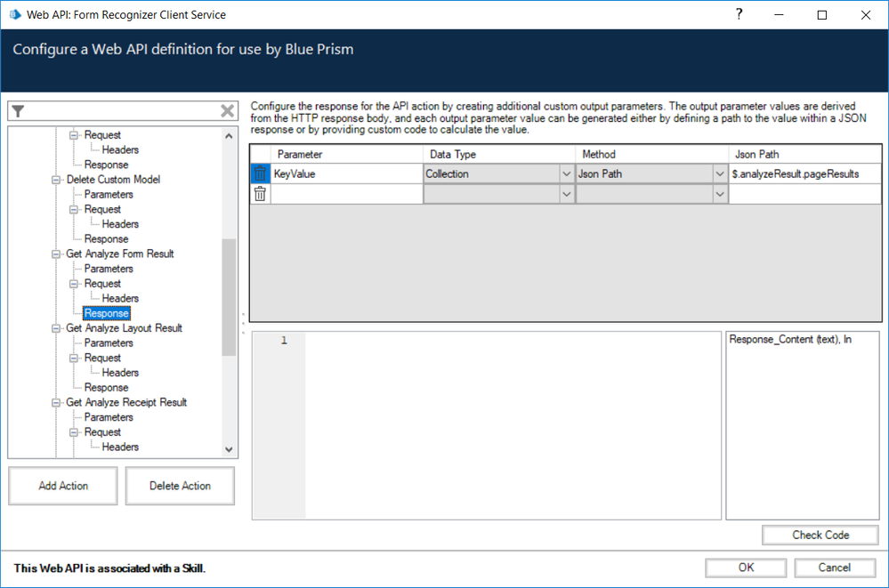Click the down arrow of the tree scrollbar
This screenshot has height=588, width=889.
pyautogui.click(x=229, y=450)
